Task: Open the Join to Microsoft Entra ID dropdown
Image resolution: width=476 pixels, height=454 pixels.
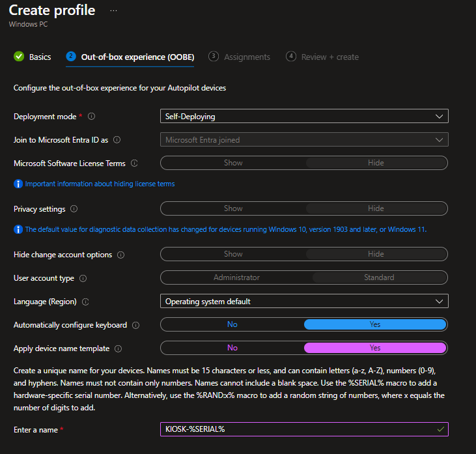Action: pyautogui.click(x=304, y=140)
